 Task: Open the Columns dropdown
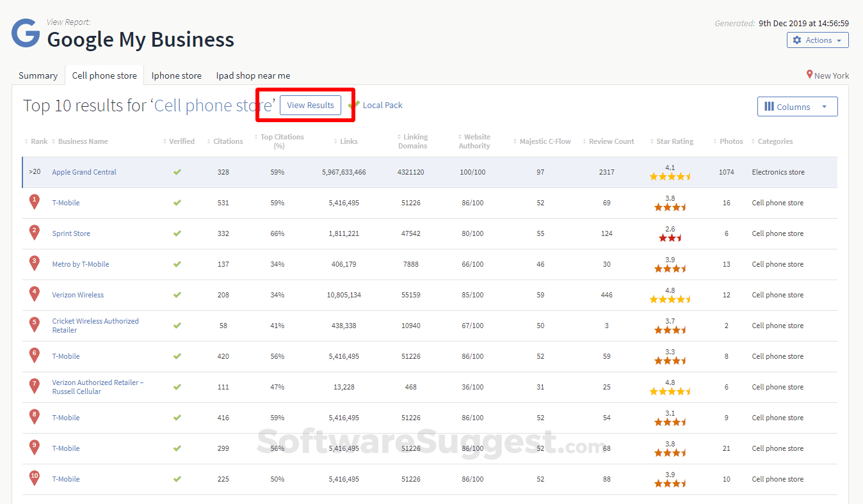point(797,106)
